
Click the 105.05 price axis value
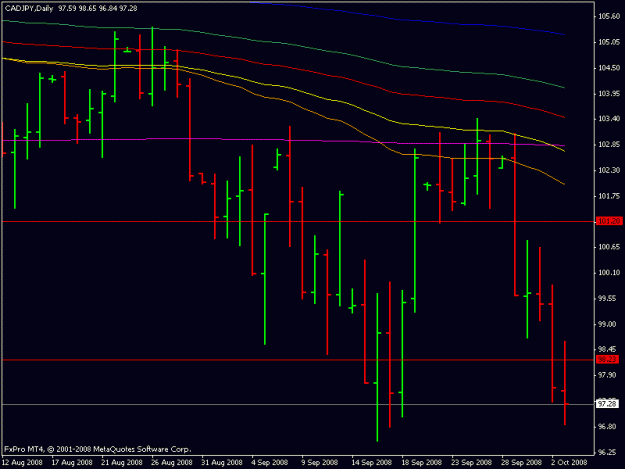(609, 42)
